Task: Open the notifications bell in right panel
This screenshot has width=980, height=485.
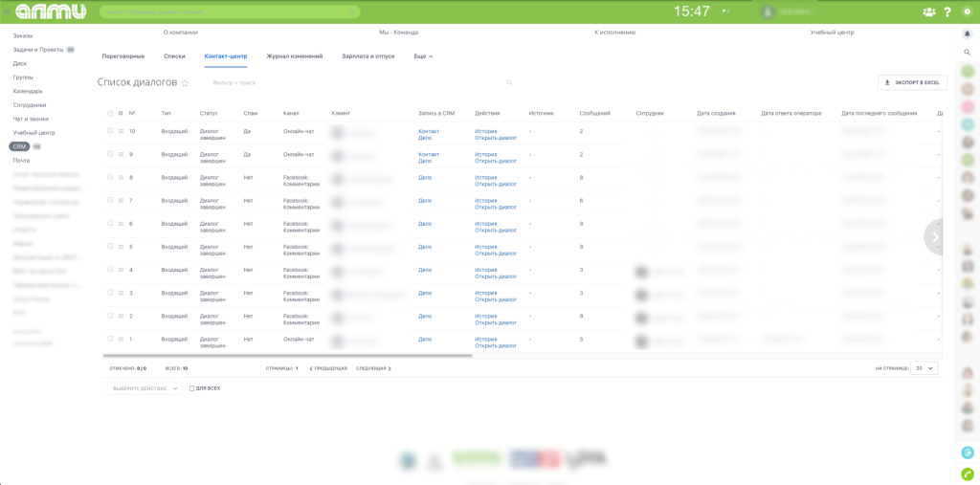Action: click(967, 35)
